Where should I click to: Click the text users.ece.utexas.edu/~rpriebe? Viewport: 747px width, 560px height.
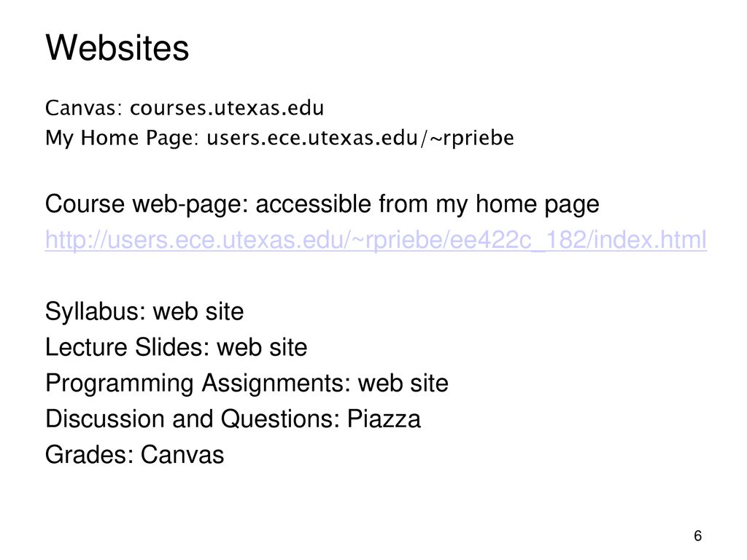click(x=360, y=138)
